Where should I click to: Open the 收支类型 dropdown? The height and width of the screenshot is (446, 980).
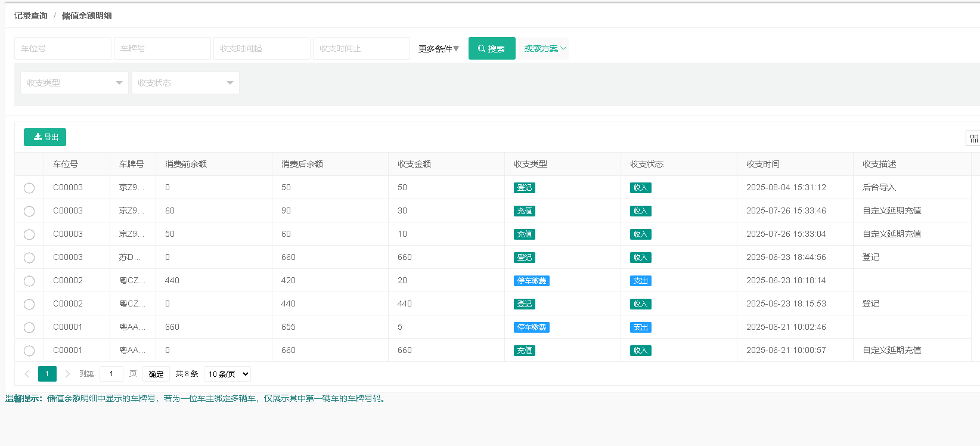75,83
